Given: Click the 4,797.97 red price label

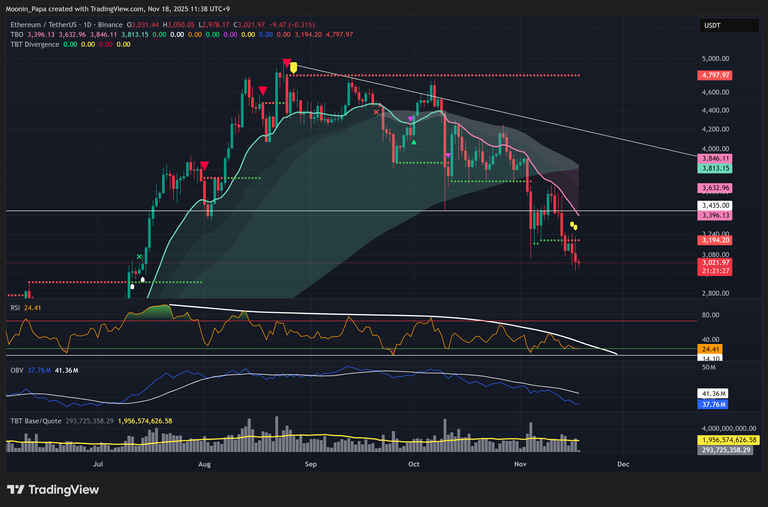Looking at the screenshot, I should click(717, 75).
